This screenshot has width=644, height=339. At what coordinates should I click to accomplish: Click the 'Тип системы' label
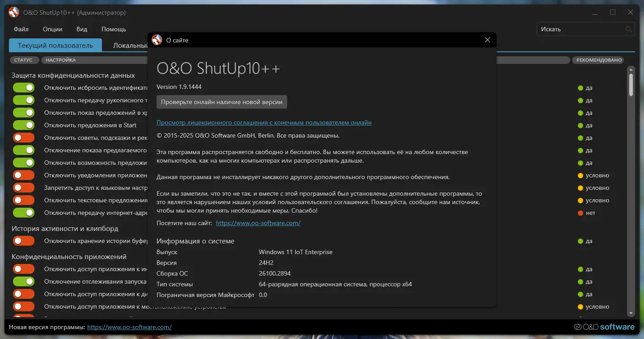174,285
